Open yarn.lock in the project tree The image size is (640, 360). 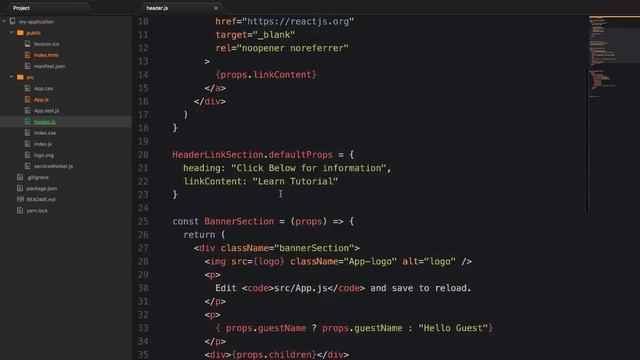(x=37, y=211)
